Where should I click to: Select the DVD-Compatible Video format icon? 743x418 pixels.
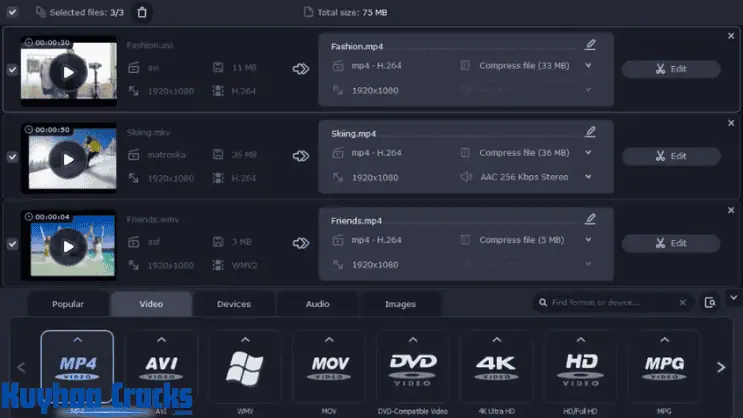(412, 367)
